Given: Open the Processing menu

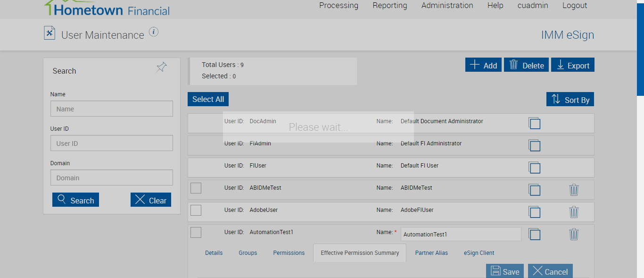Looking at the screenshot, I should (x=339, y=6).
